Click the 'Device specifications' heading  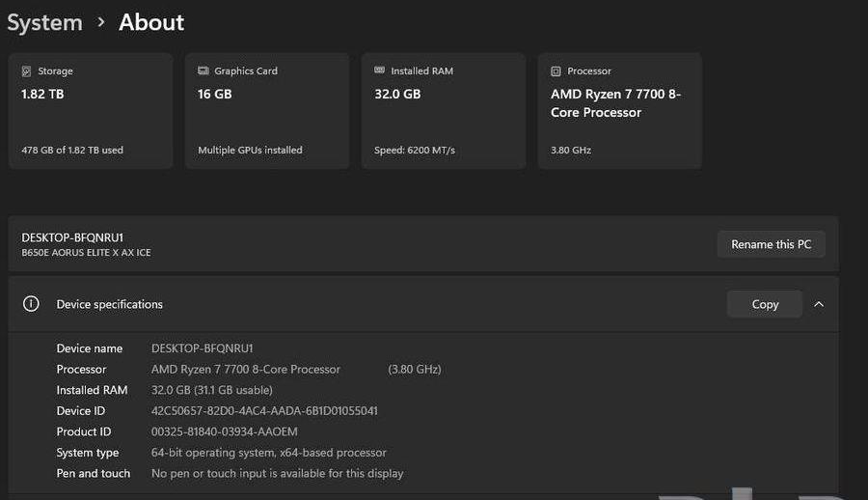pyautogui.click(x=110, y=304)
